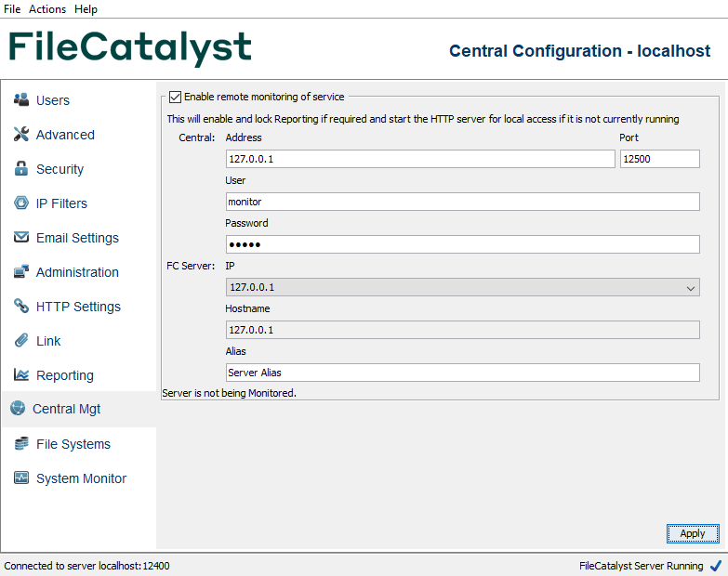This screenshot has width=728, height=576.
Task: Open Administration settings page
Action: pos(77,272)
